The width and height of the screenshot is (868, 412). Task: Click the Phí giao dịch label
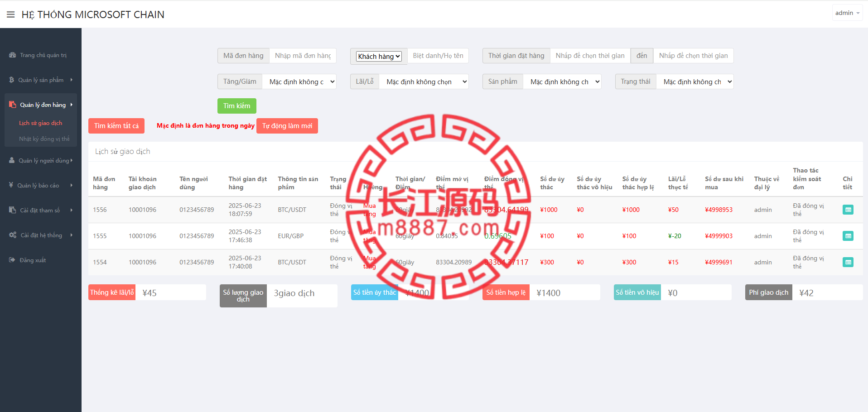click(769, 292)
